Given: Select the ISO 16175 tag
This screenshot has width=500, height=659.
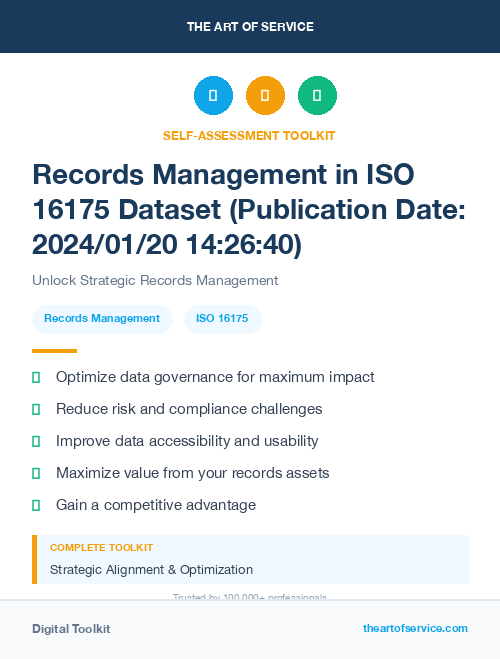Looking at the screenshot, I should coord(222,319).
